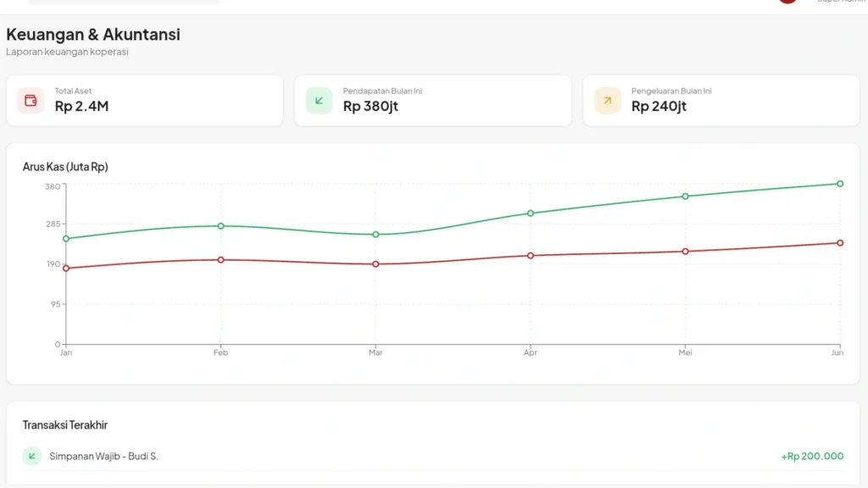Click the Super Admin profile avatar
This screenshot has height=488, width=868.
(x=787, y=2)
